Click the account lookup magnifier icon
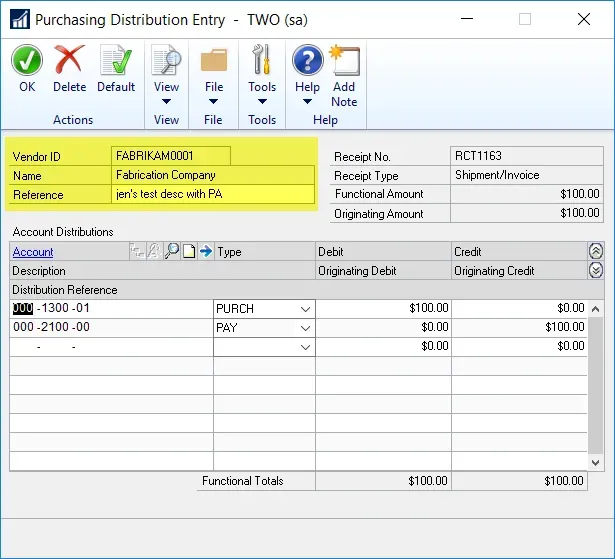 coord(172,252)
